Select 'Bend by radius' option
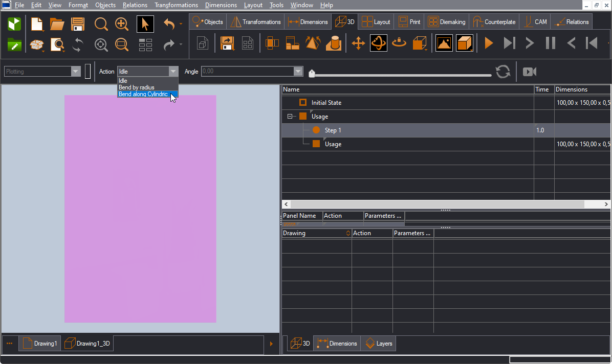Image resolution: width=612 pixels, height=364 pixels. pos(137,87)
